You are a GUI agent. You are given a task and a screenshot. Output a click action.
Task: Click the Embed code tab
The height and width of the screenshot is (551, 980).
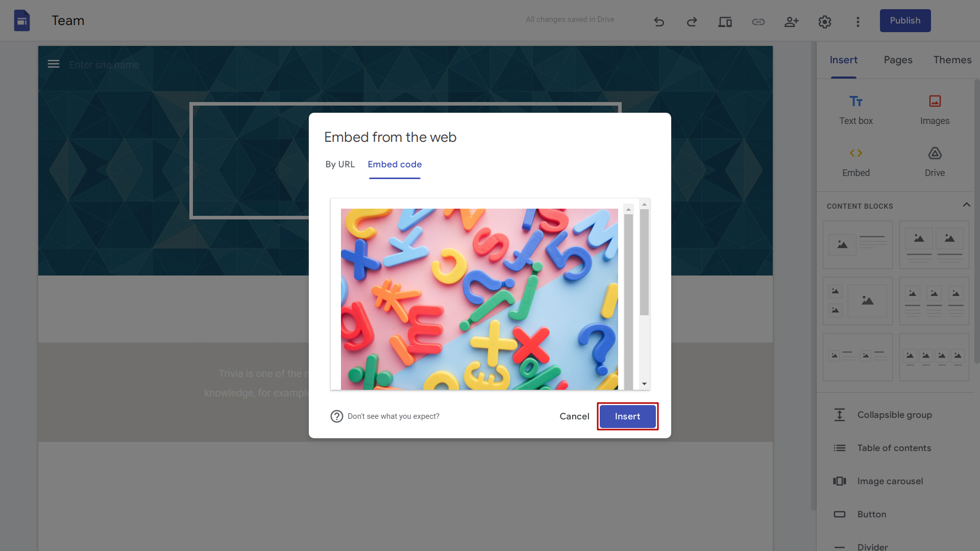click(x=395, y=164)
